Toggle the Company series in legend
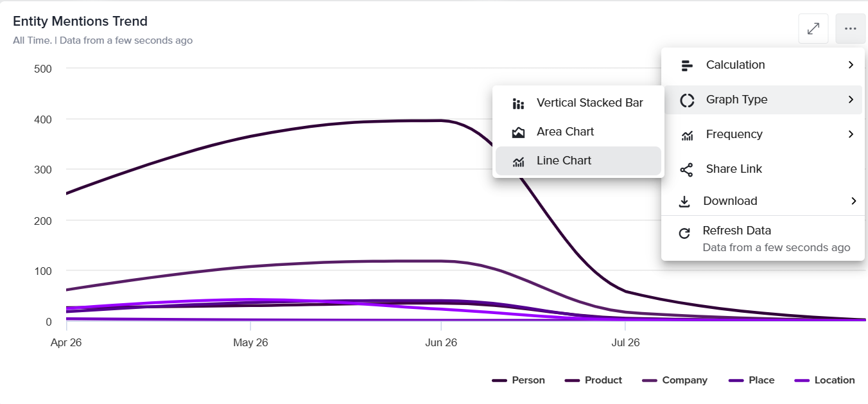 click(675, 380)
